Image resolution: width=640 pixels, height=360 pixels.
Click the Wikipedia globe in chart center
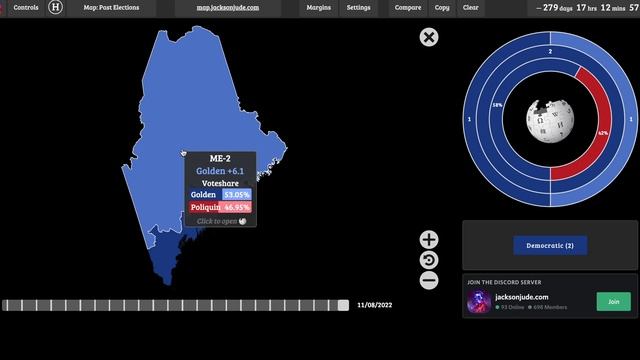click(550, 121)
